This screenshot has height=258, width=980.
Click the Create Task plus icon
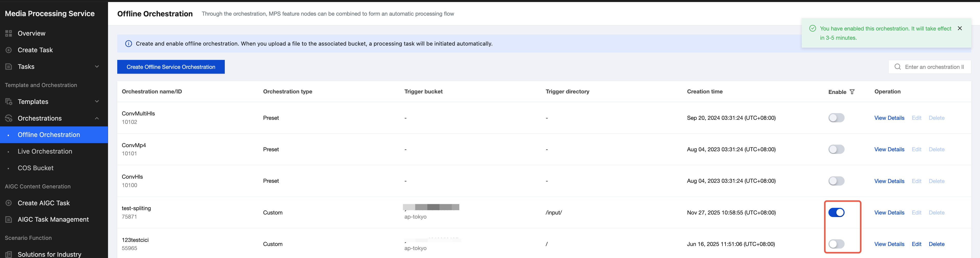click(x=8, y=50)
